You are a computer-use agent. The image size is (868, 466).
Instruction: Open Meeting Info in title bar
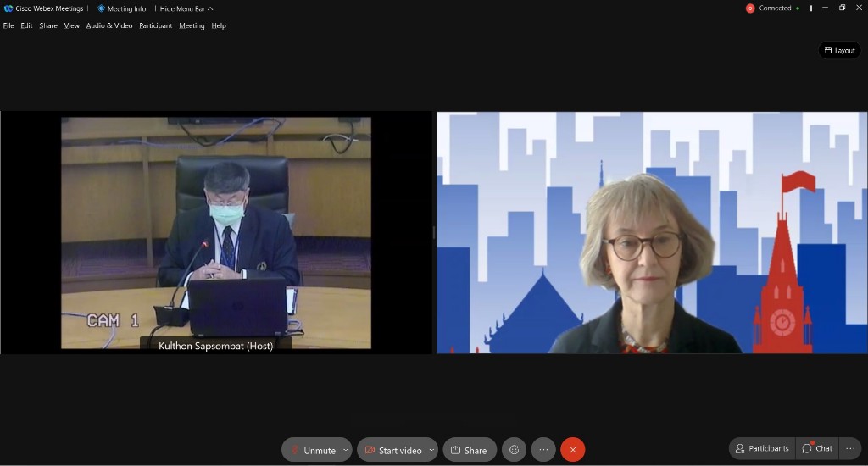pos(122,8)
